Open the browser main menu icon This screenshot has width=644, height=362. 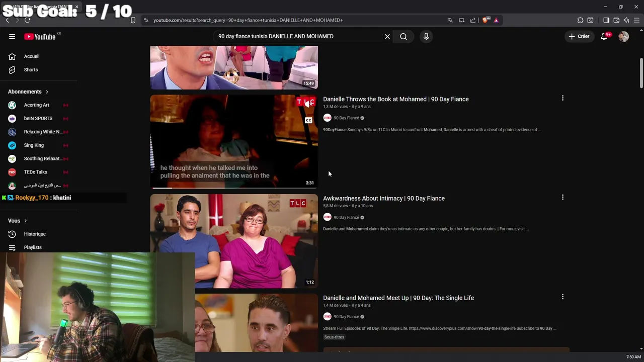pyautogui.click(x=636, y=20)
